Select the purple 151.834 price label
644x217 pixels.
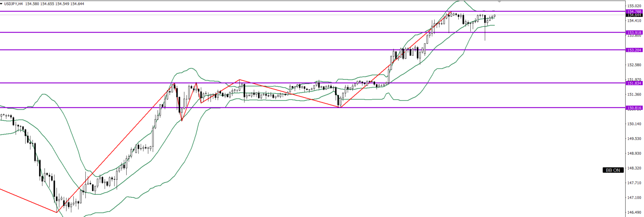point(634,83)
